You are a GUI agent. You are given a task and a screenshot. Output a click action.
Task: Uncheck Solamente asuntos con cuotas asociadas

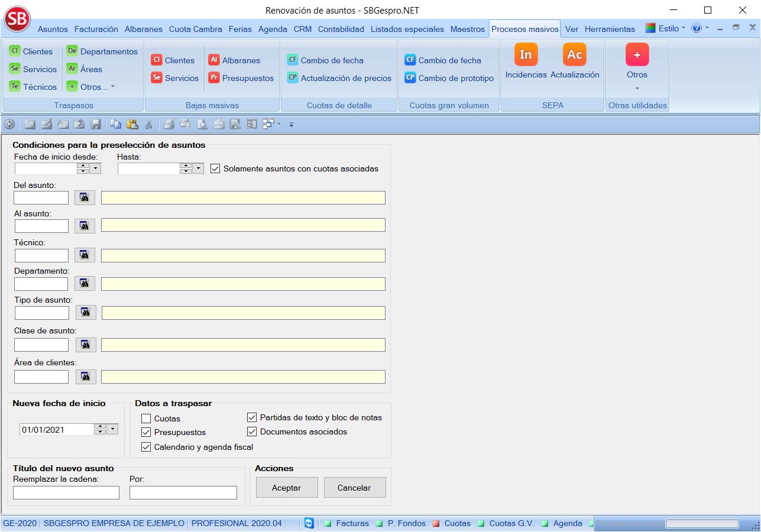tap(215, 168)
